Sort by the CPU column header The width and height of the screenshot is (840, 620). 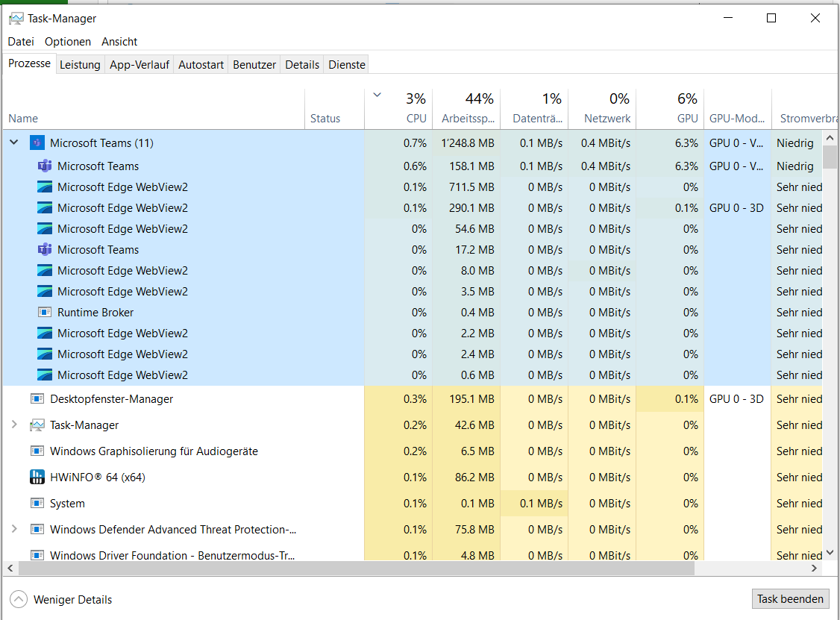398,109
